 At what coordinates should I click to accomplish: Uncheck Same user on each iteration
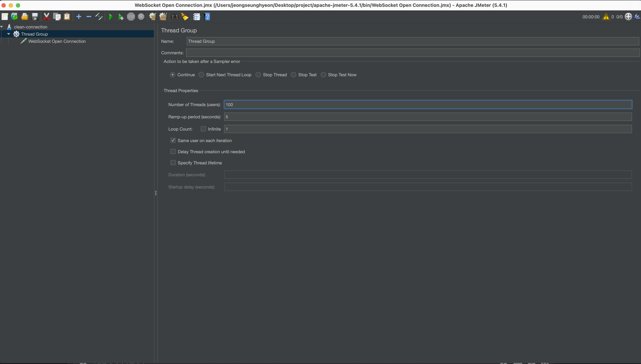(x=173, y=140)
